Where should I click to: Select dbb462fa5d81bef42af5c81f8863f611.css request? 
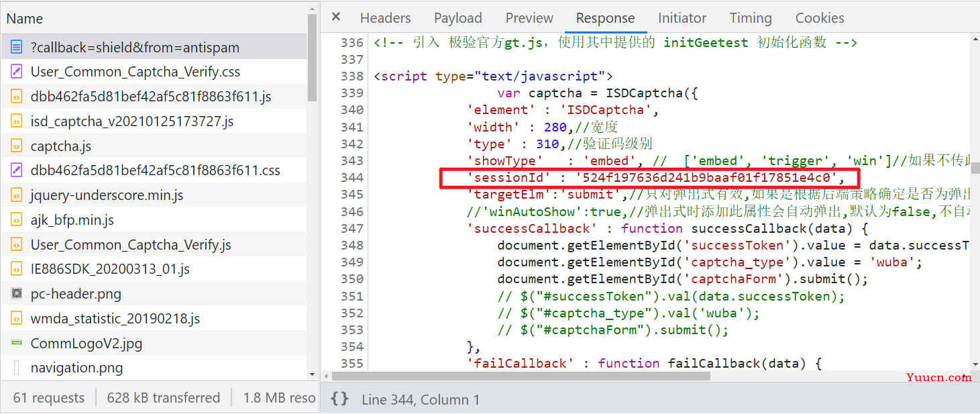tap(154, 170)
